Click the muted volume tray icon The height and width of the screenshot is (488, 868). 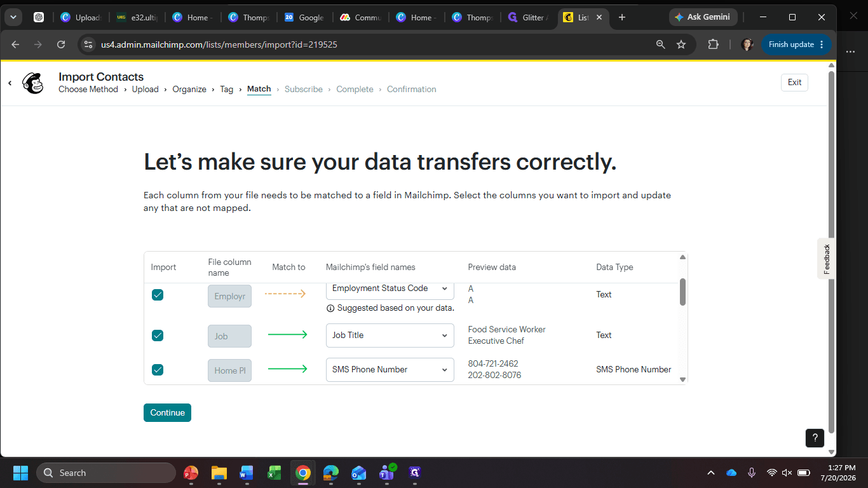tap(787, 473)
